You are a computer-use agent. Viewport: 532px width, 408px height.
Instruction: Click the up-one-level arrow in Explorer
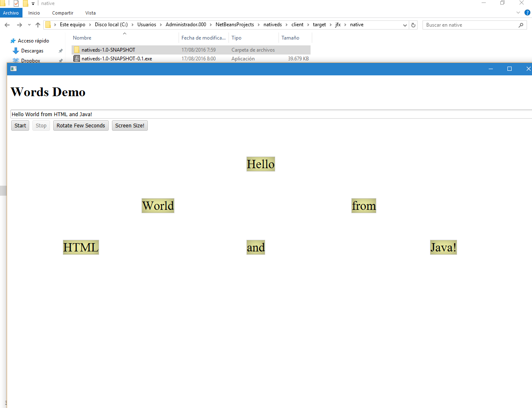pyautogui.click(x=38, y=25)
